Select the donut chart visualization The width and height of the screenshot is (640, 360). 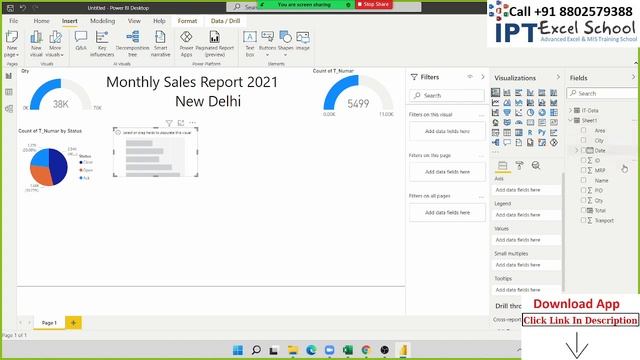pos(542,112)
